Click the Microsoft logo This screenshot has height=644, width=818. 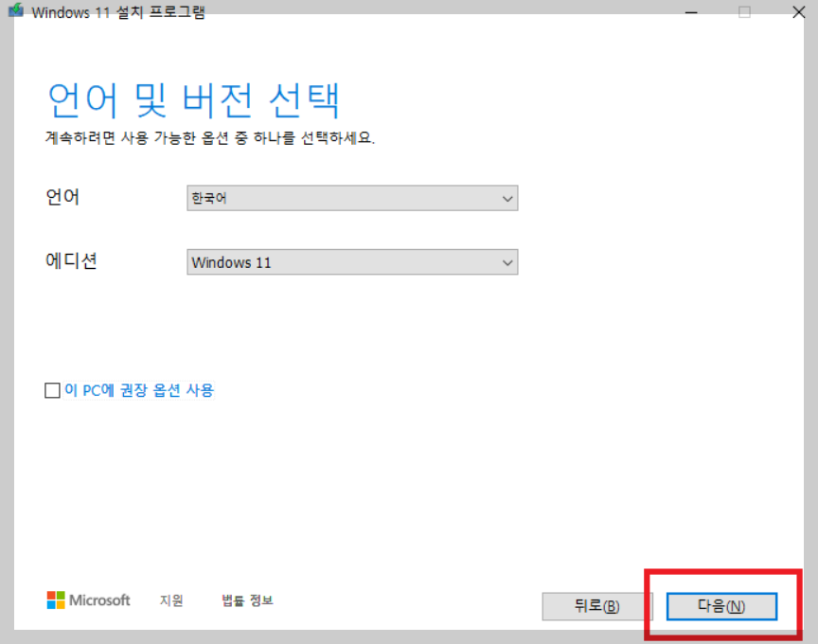coord(88,600)
